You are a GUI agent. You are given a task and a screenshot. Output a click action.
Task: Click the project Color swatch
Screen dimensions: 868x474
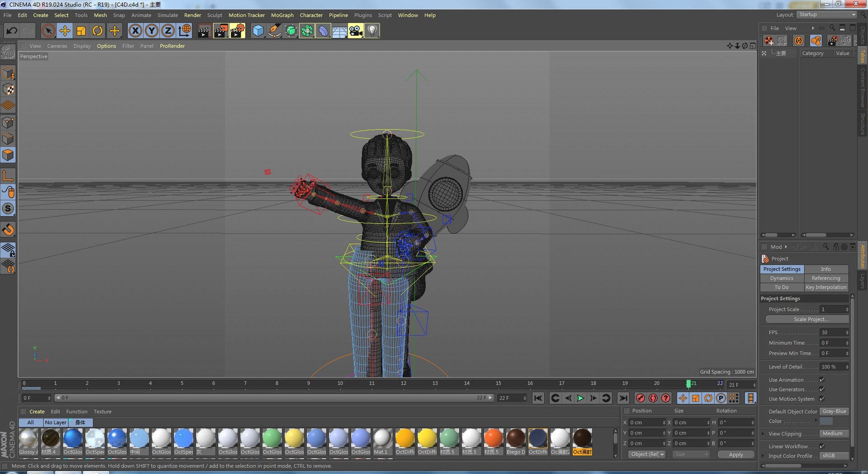826,421
